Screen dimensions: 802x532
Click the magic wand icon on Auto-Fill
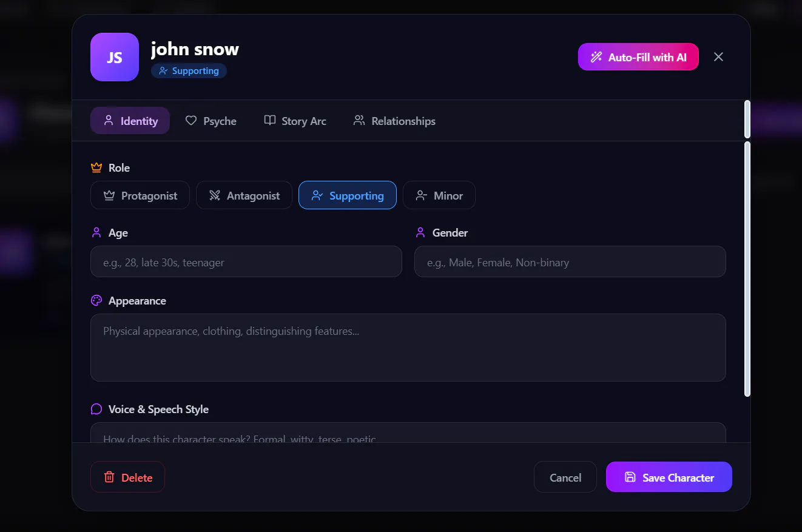[596, 57]
